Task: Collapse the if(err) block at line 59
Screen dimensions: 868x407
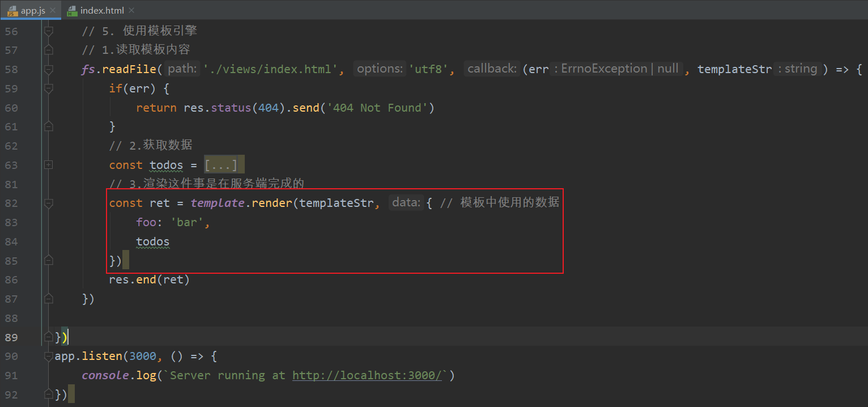Action: point(49,88)
